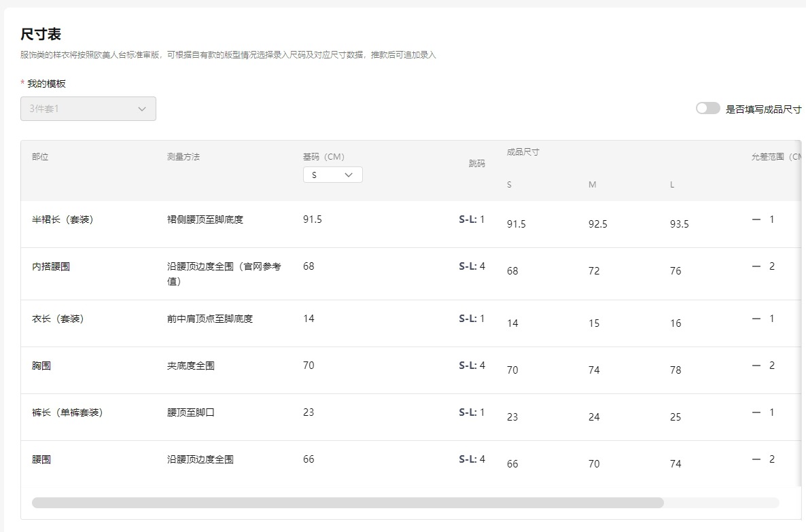Click the L value 76 for 内搭腰围

click(x=676, y=271)
